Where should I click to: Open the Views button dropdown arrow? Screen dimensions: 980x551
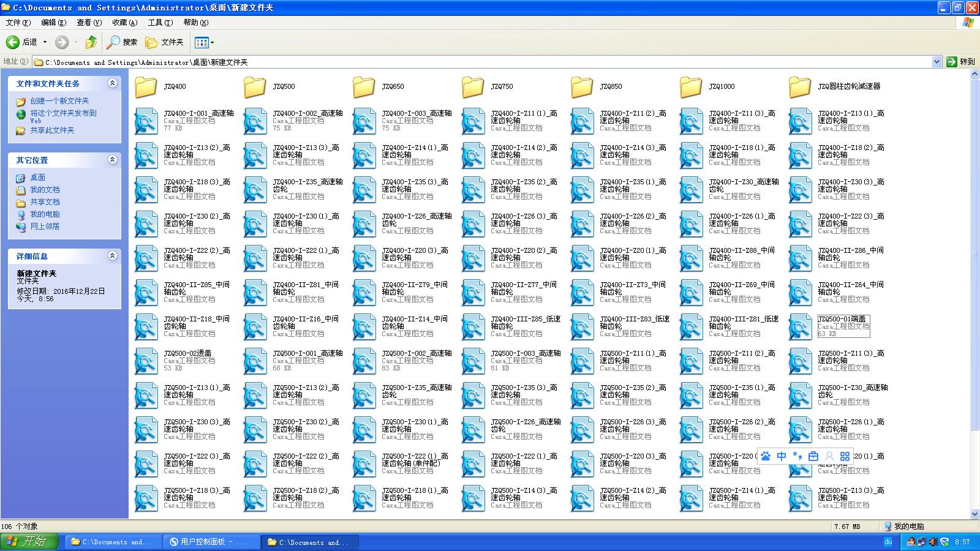tap(211, 42)
